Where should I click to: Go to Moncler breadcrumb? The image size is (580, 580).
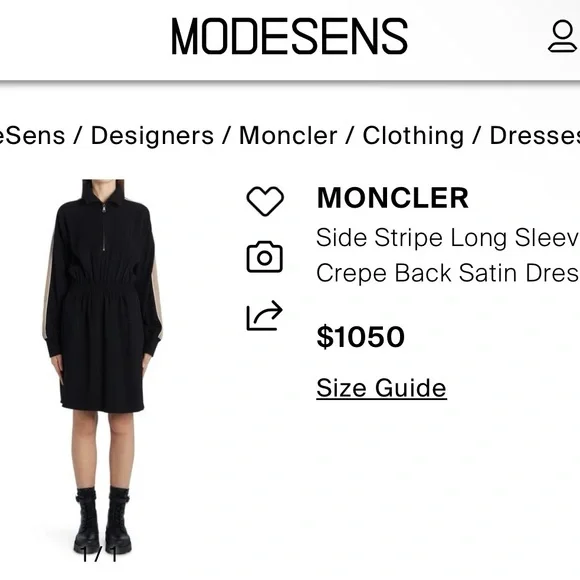[288, 135]
